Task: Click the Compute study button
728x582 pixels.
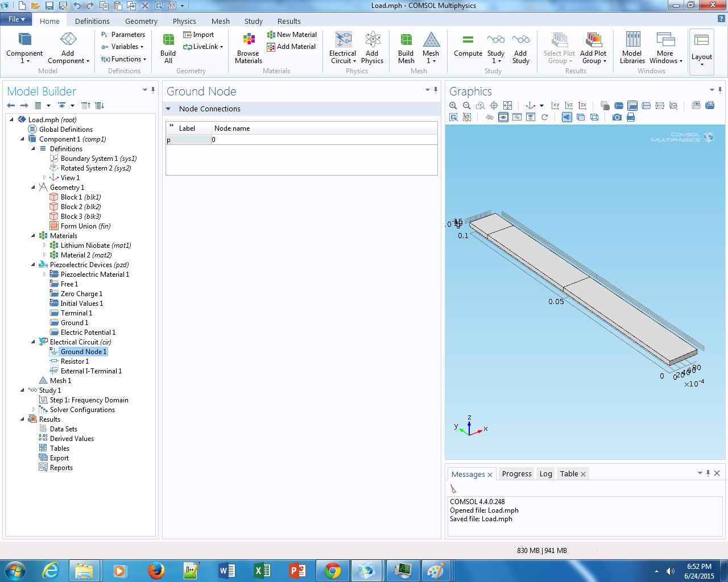Action: pos(468,45)
